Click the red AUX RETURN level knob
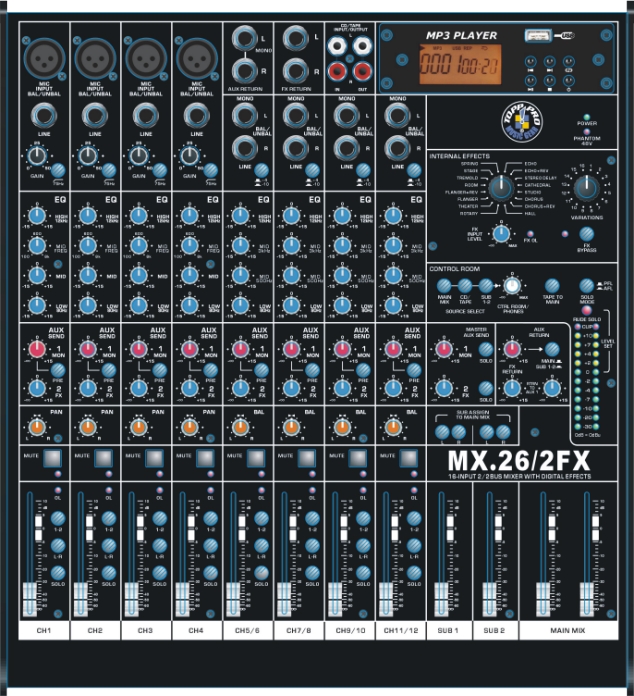Viewport: 634px width, 696px height. (512, 349)
